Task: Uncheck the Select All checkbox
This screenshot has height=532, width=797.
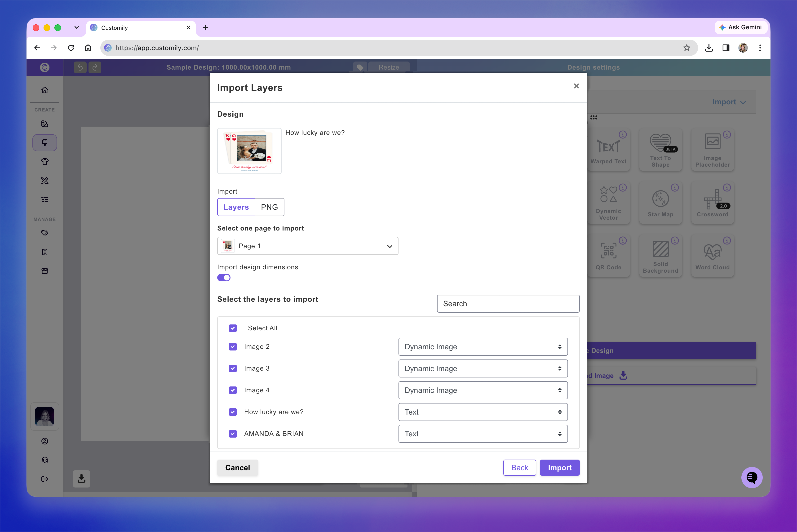Action: tap(233, 328)
